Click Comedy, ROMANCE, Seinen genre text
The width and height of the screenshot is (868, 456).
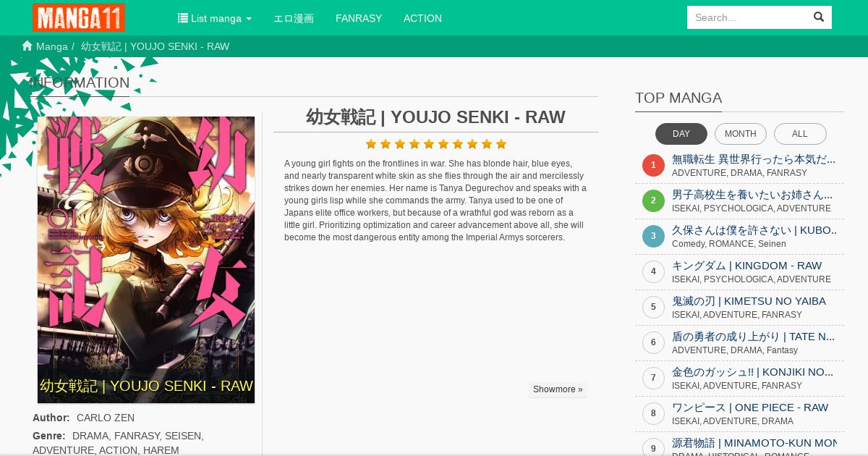click(729, 244)
